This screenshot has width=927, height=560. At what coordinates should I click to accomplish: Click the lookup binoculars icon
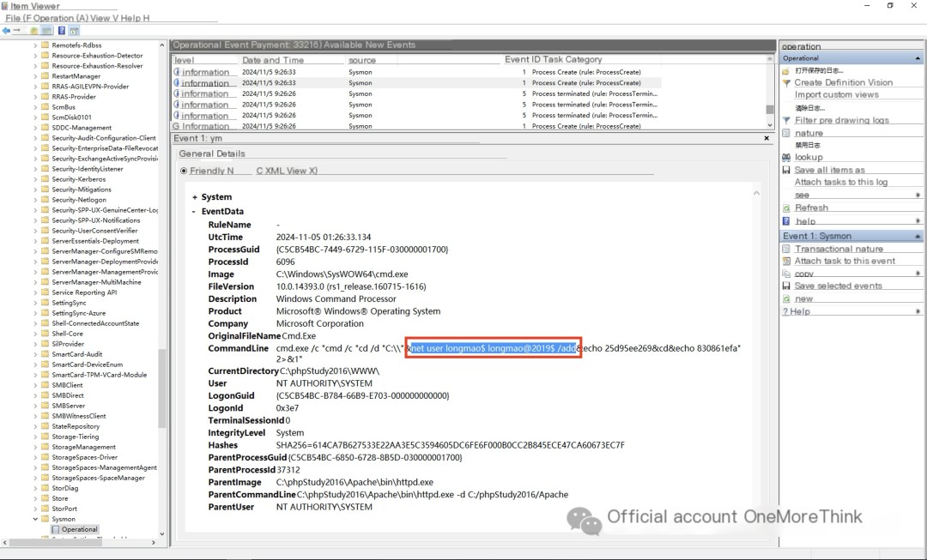click(786, 158)
